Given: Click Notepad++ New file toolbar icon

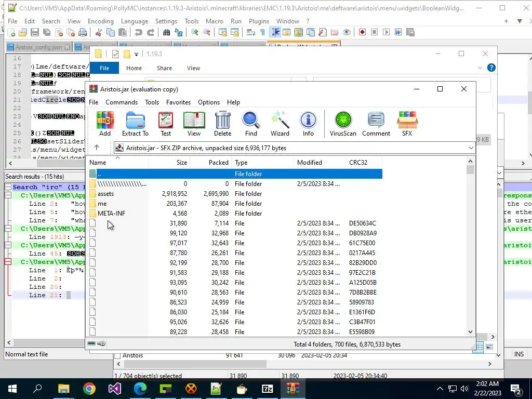Looking at the screenshot, I should [11, 32].
